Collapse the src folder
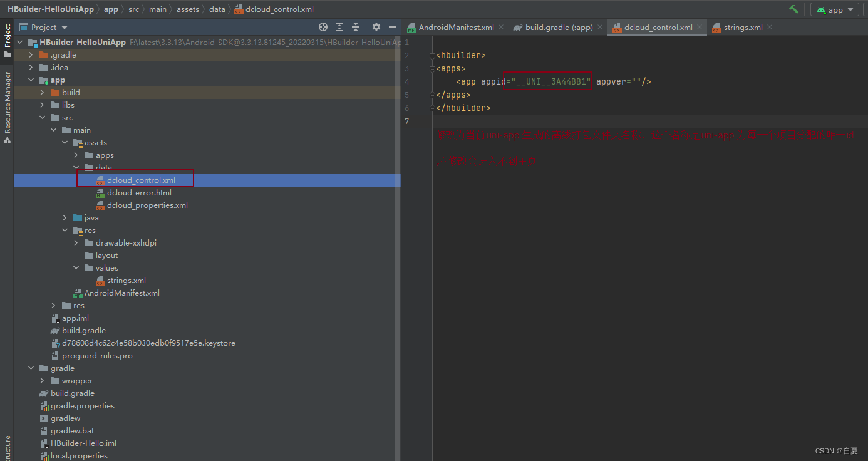 43,118
